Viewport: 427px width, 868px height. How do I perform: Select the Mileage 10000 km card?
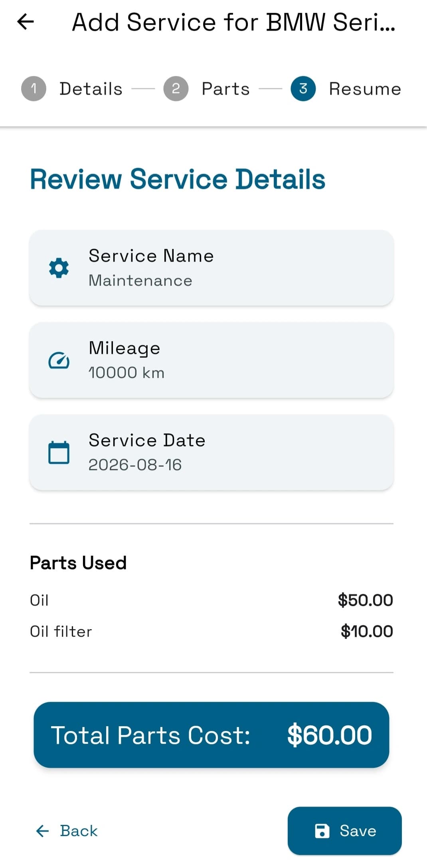click(x=212, y=360)
